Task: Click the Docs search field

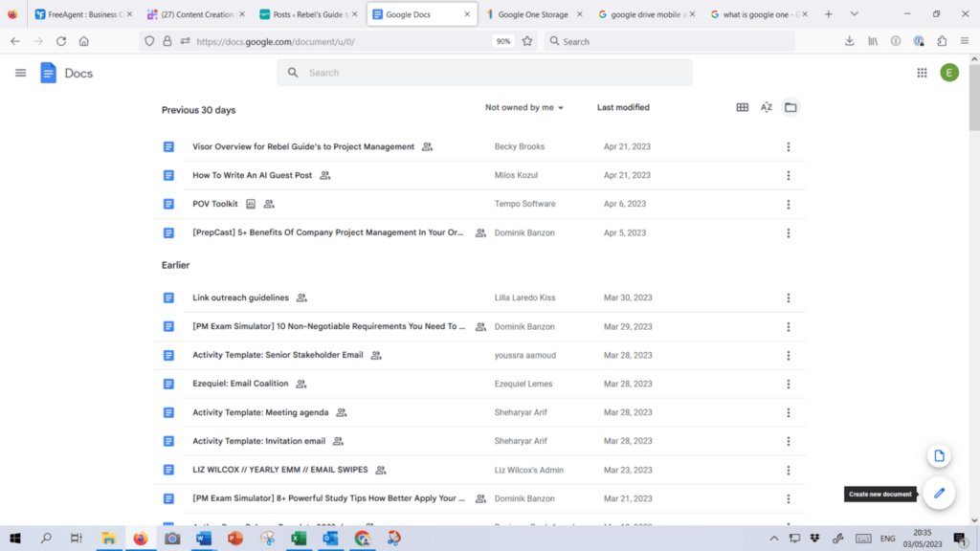Action: point(484,73)
